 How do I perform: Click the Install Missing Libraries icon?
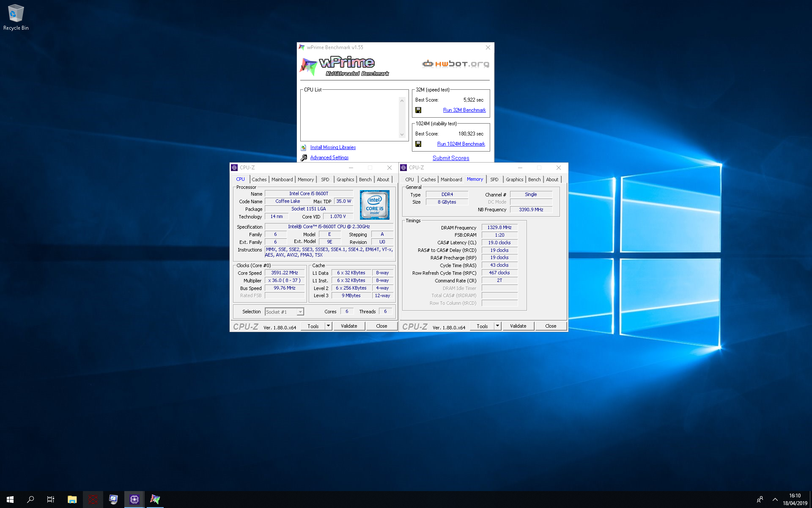pyautogui.click(x=304, y=147)
